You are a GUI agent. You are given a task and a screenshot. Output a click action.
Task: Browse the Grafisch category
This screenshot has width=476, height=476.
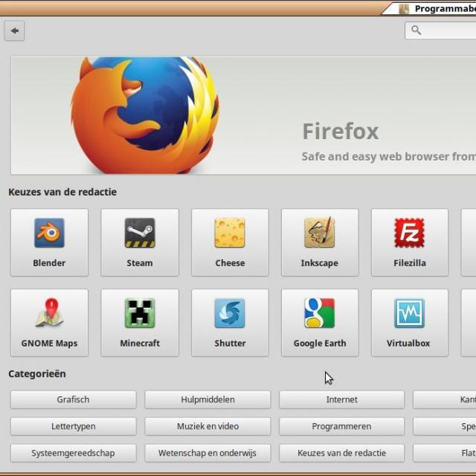pos(73,399)
